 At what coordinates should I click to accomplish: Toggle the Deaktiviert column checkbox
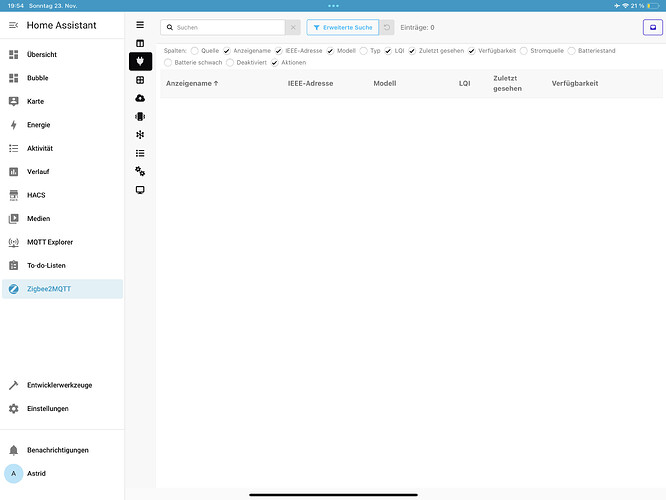pyautogui.click(x=230, y=62)
